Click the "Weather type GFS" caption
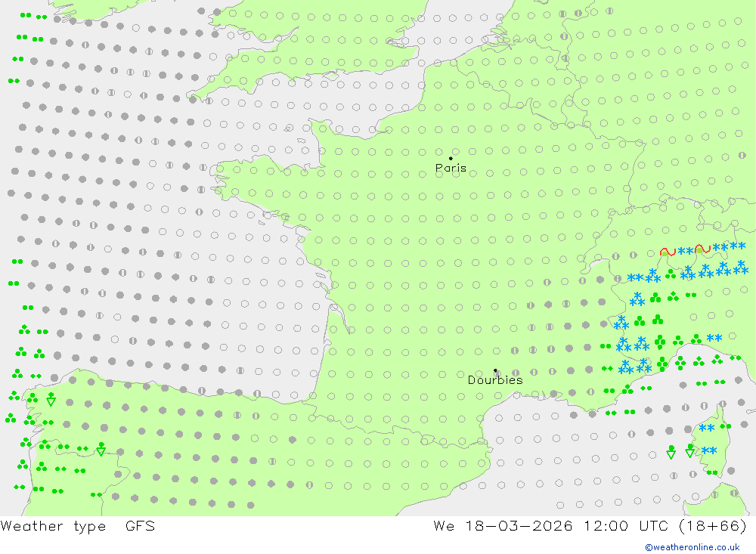Viewport: 756px width, 554px height. [x=78, y=525]
